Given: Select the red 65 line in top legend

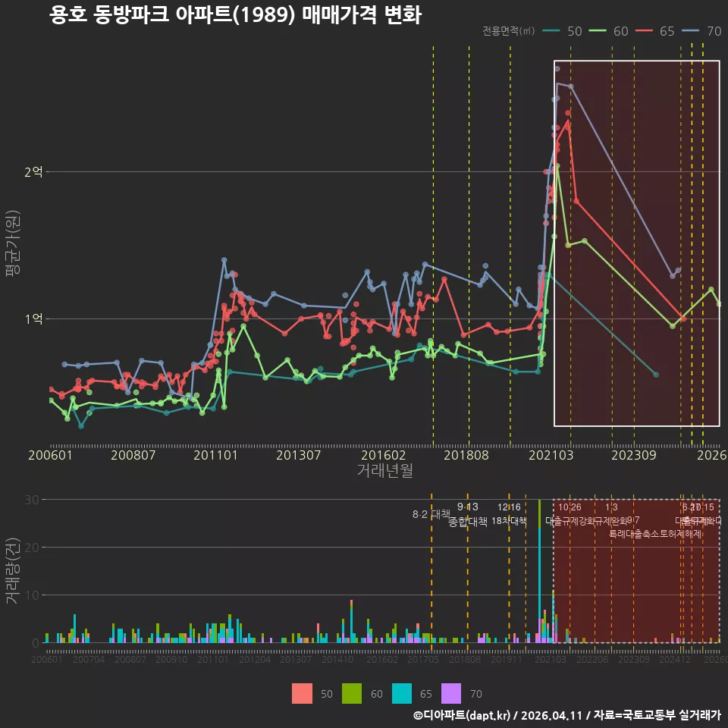Looking at the screenshot, I should click(x=644, y=31).
